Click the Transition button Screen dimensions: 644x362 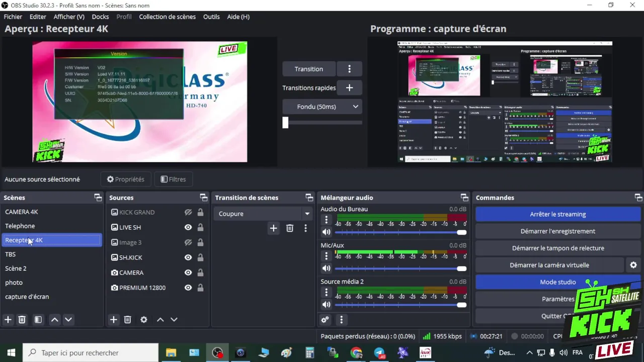pyautogui.click(x=309, y=69)
